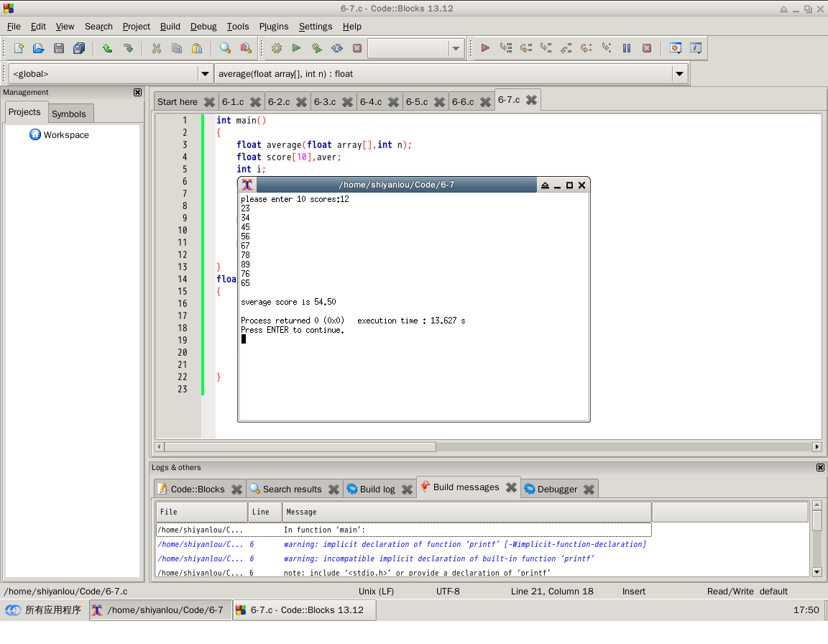This screenshot has width=828, height=644.
Task: Open the Debug menu
Action: pyautogui.click(x=203, y=27)
